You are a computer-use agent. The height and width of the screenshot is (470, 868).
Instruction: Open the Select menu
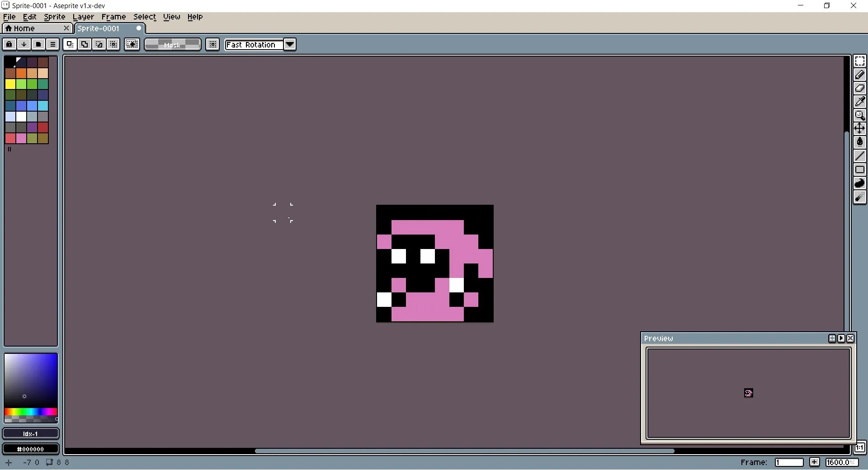click(x=145, y=17)
